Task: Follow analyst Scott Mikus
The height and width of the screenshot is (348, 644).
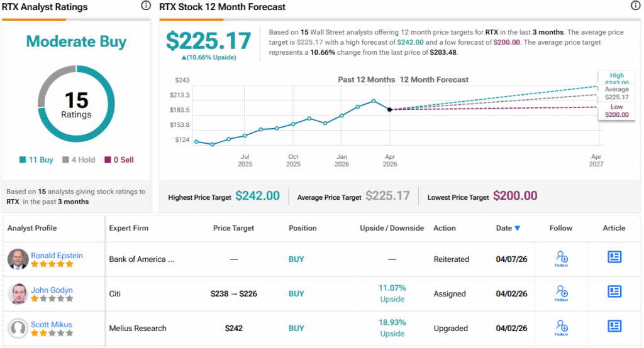Action: point(562,328)
